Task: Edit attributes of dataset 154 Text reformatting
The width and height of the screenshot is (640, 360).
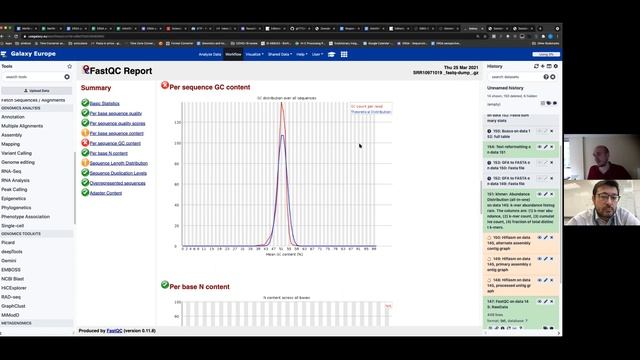Action: [x=546, y=147]
